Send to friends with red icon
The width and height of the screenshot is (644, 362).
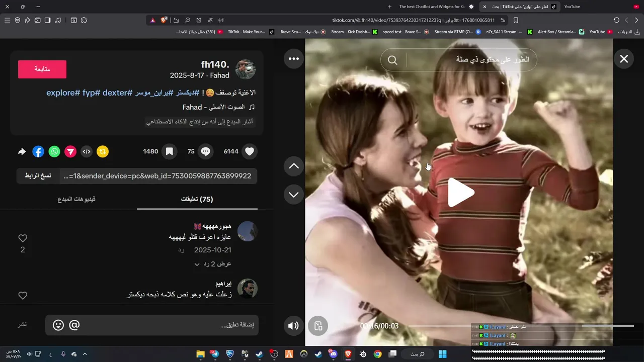pyautogui.click(x=70, y=151)
